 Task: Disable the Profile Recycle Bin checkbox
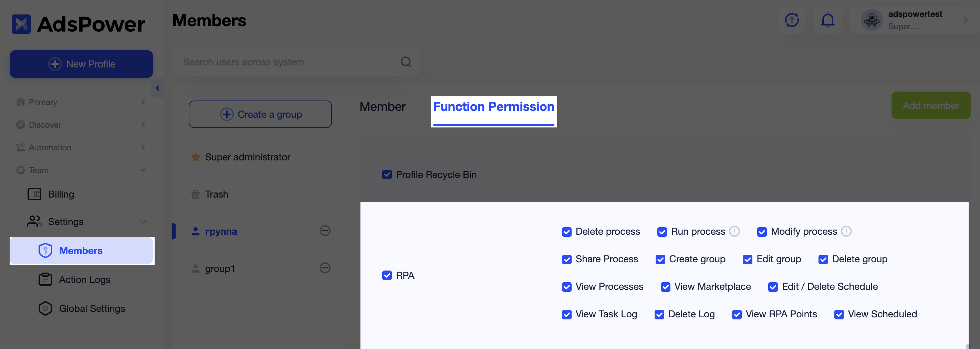(x=386, y=175)
